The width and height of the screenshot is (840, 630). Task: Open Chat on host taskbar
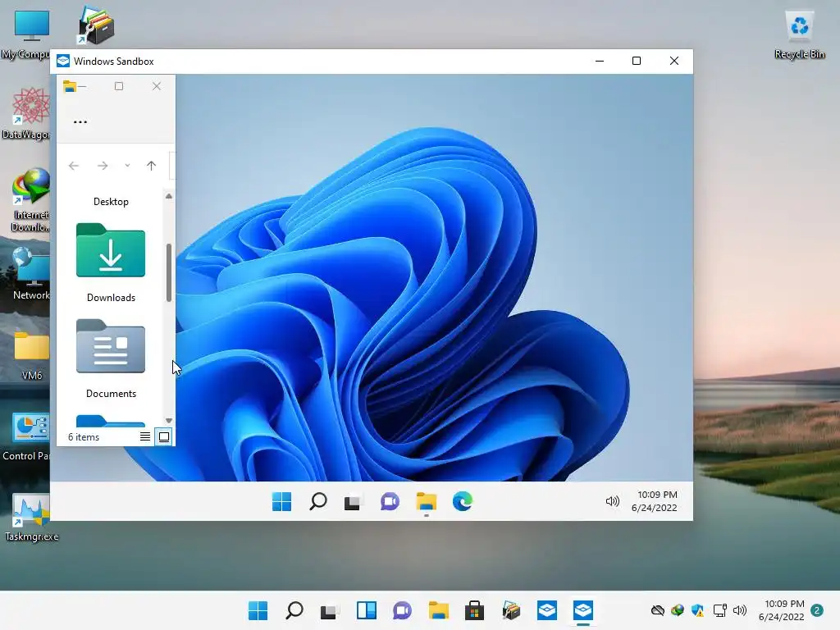pyautogui.click(x=402, y=610)
